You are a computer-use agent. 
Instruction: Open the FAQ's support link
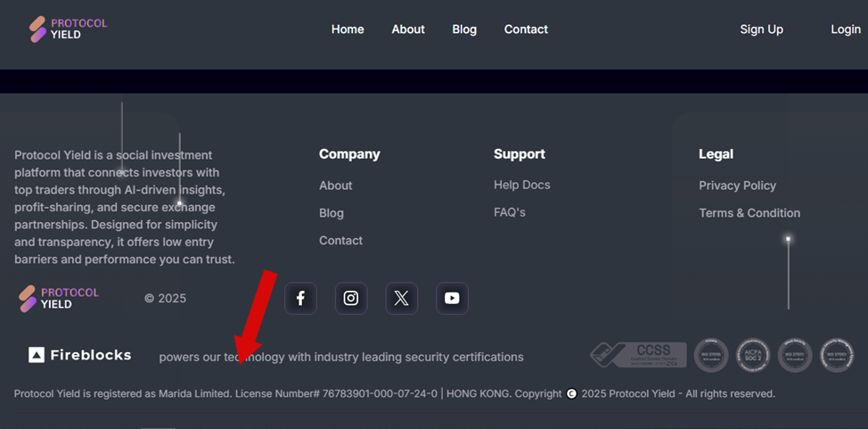510,212
